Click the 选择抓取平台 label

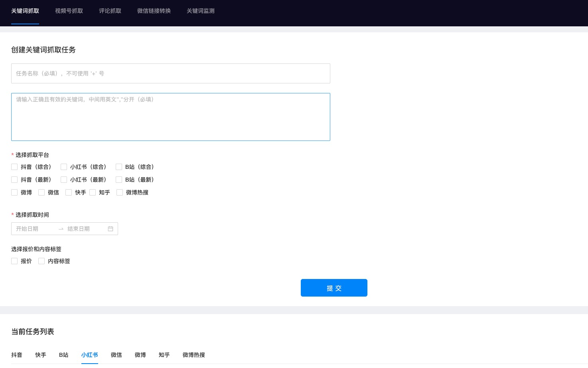(32, 155)
